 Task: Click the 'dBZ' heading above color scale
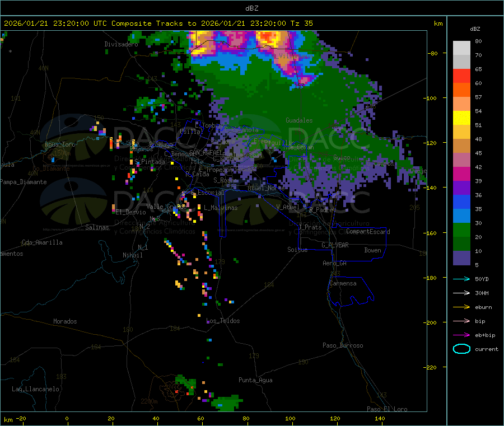(475, 29)
